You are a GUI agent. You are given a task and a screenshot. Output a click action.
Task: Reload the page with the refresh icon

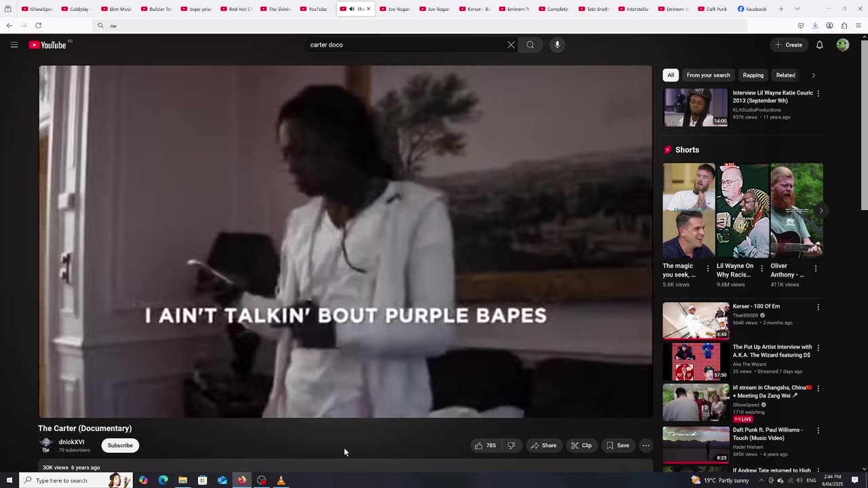coord(38,26)
